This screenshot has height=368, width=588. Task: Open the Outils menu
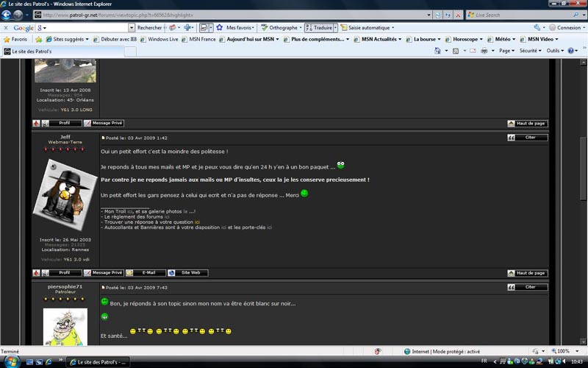(x=555, y=51)
